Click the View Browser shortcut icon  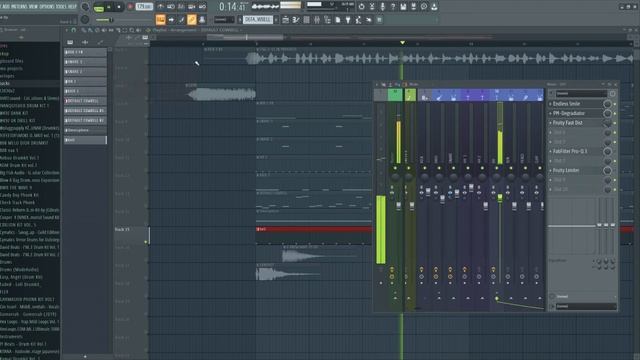tap(327, 20)
